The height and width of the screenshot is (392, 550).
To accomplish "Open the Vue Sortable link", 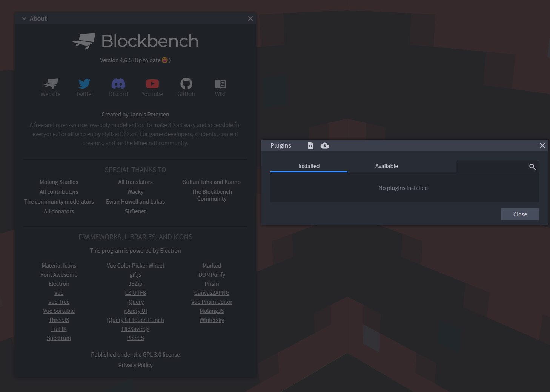I will 59,311.
